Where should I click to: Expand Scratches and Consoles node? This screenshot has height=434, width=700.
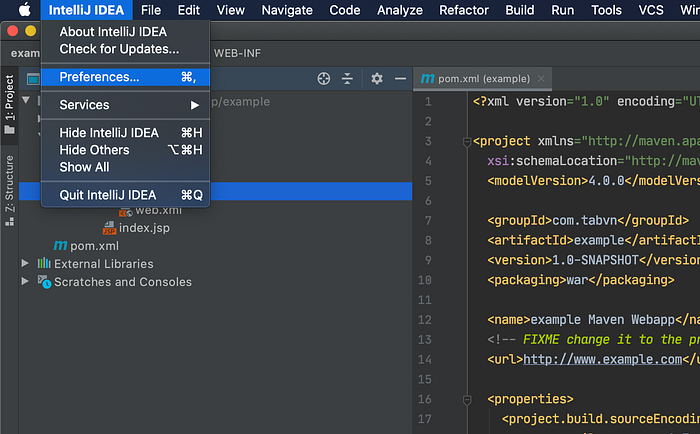coord(26,282)
